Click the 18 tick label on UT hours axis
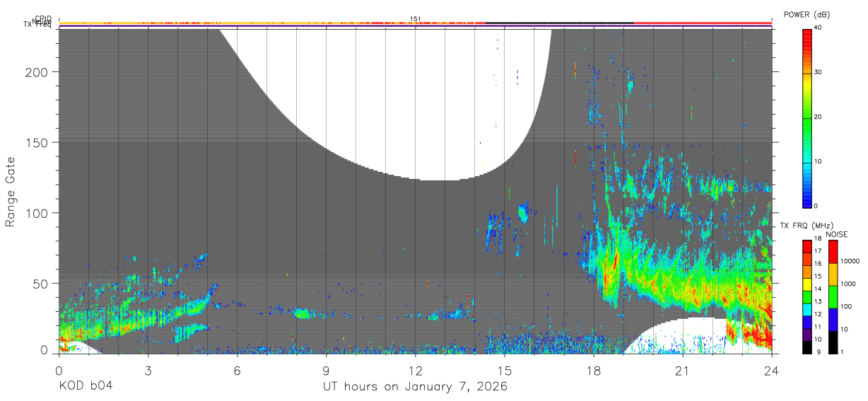 click(593, 370)
